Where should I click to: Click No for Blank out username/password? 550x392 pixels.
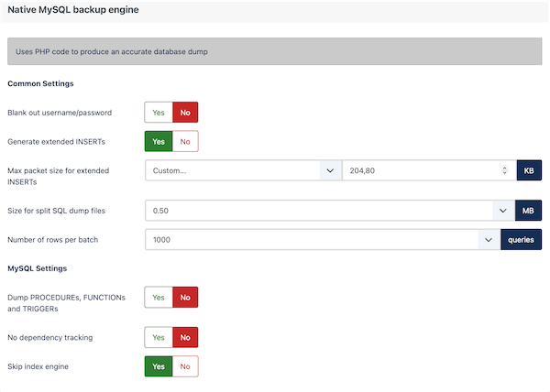point(185,113)
